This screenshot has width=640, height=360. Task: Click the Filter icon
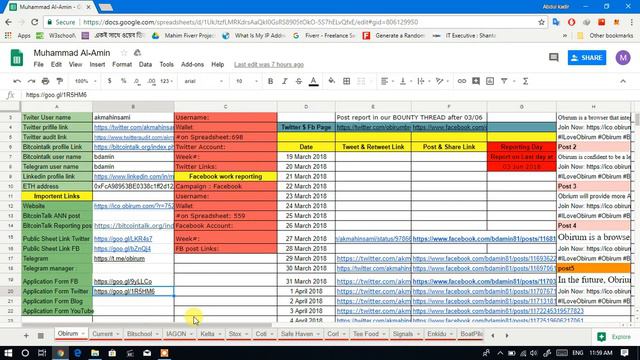pyautogui.click(x=504, y=81)
